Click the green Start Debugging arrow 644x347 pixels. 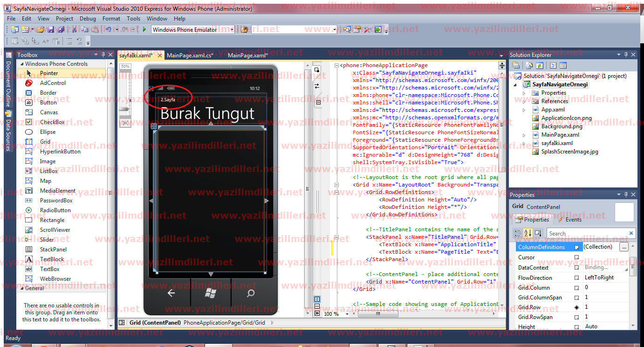point(144,29)
